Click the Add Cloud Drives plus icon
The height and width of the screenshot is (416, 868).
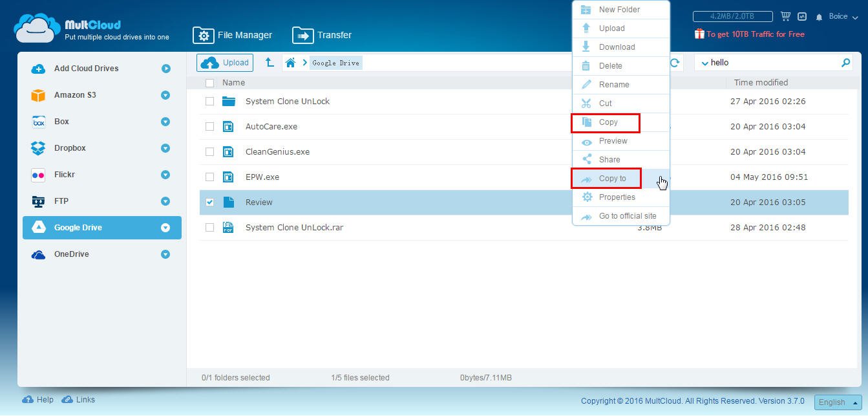click(38, 69)
